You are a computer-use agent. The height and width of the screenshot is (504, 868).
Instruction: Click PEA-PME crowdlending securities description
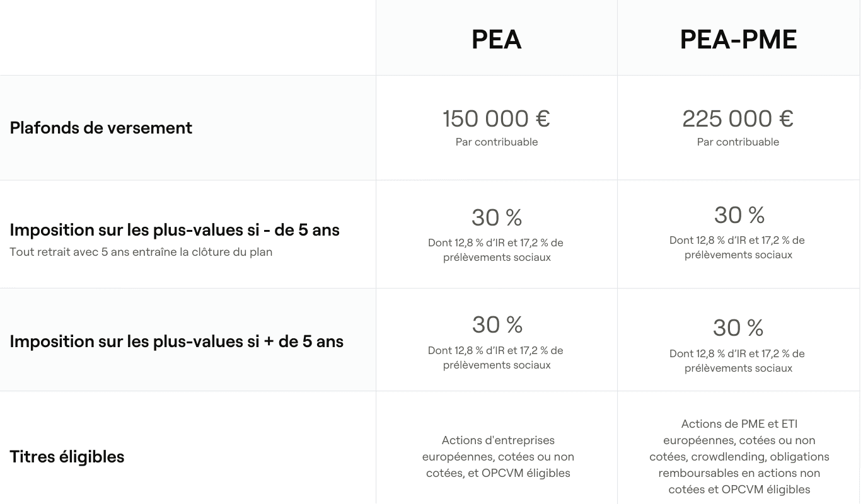[x=739, y=457]
